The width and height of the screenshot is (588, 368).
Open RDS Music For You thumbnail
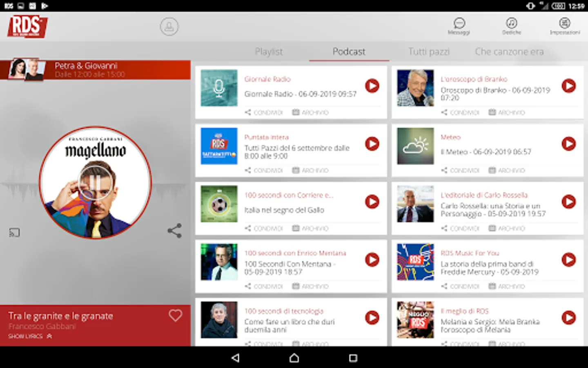(415, 262)
